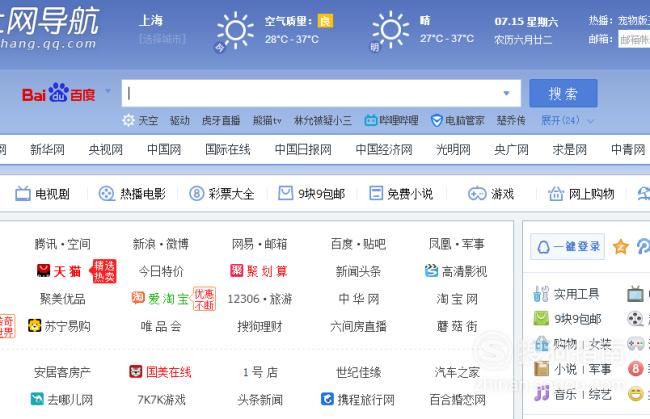Open 百合婚恋网 link
650x419 pixels.
[457, 400]
